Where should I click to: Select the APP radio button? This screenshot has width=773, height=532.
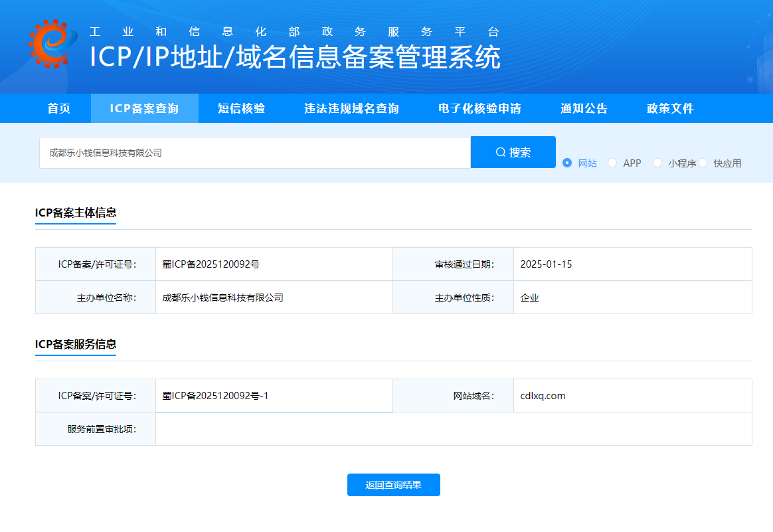[x=612, y=163]
